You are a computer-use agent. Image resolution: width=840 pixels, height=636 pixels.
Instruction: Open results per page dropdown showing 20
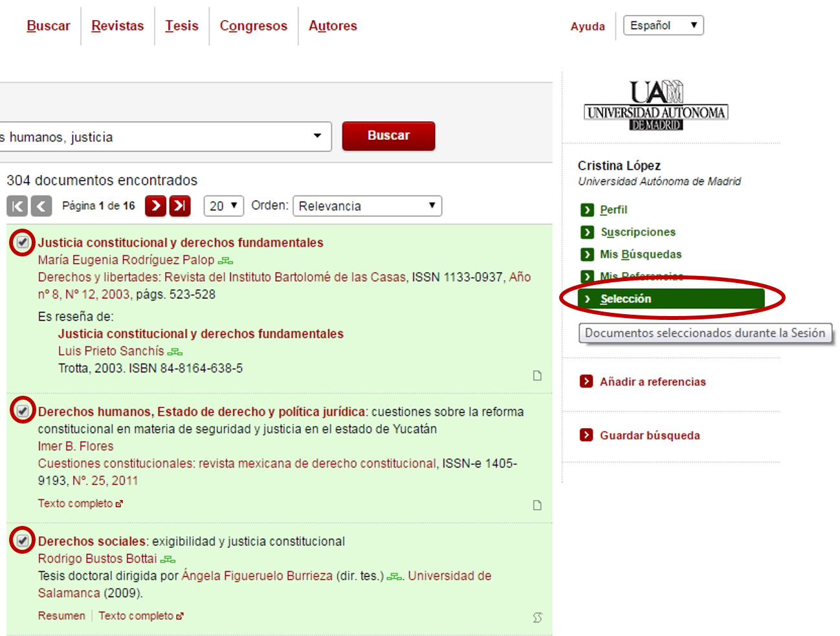[224, 206]
